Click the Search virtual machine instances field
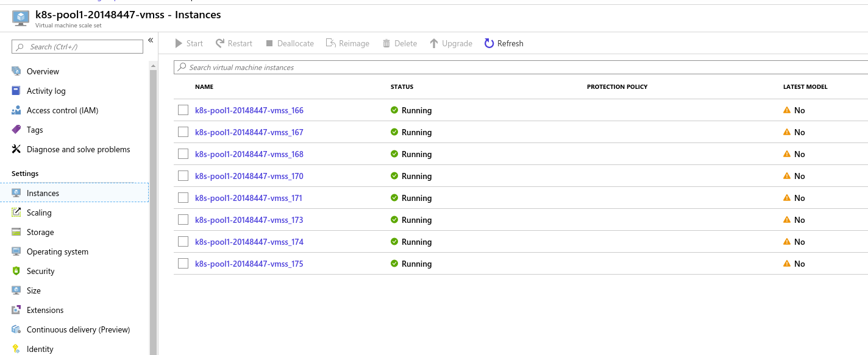This screenshot has height=355, width=868. click(x=521, y=67)
